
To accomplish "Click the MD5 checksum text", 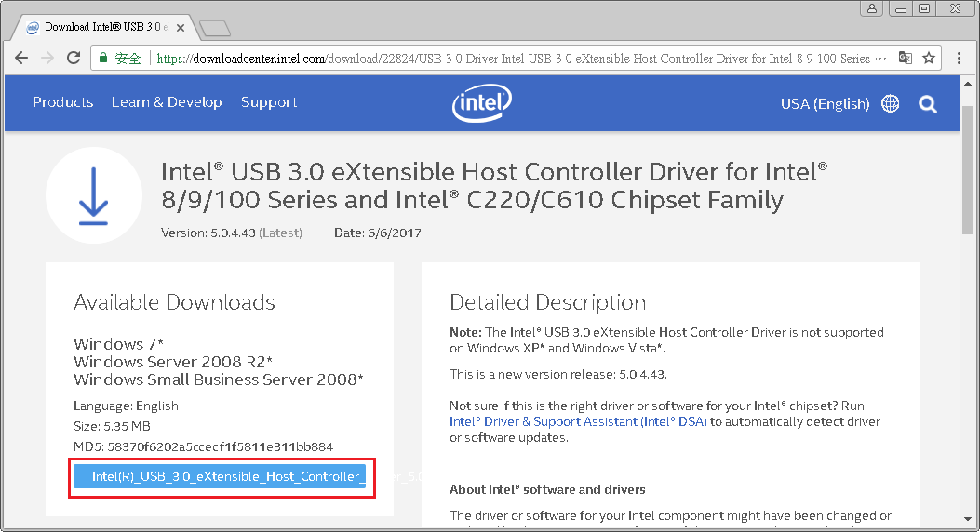I will 203,446.
